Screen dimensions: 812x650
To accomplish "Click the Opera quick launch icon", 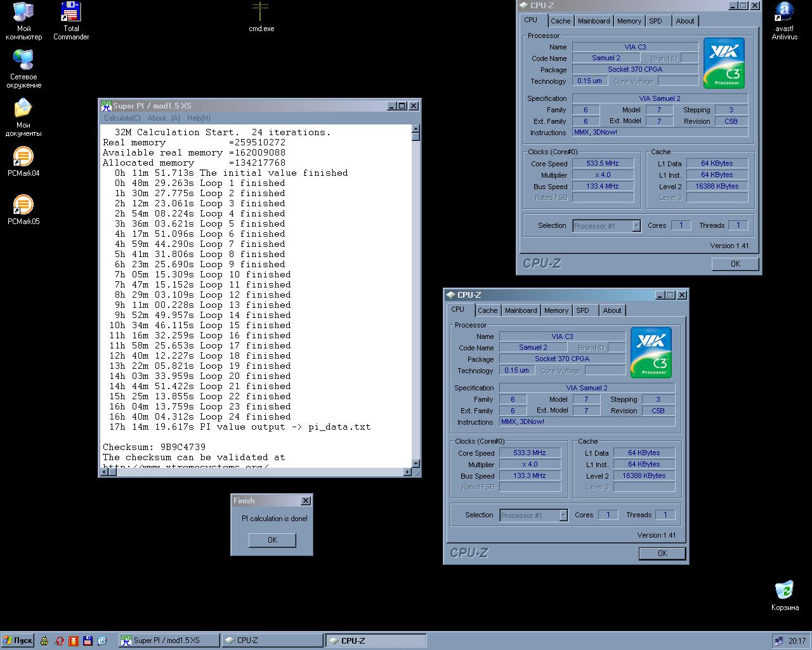I will tap(59, 640).
